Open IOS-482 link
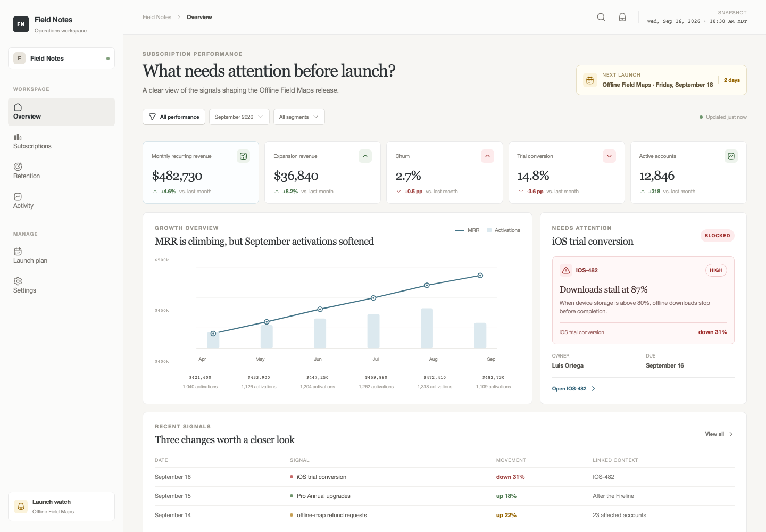The width and height of the screenshot is (766, 532). pyautogui.click(x=573, y=389)
